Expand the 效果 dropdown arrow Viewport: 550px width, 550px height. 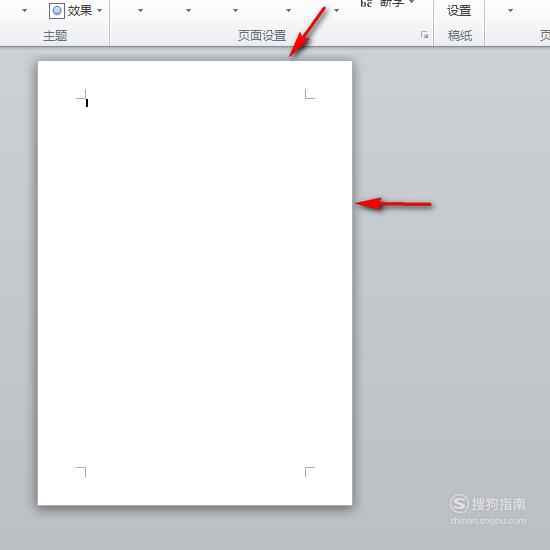click(100, 11)
